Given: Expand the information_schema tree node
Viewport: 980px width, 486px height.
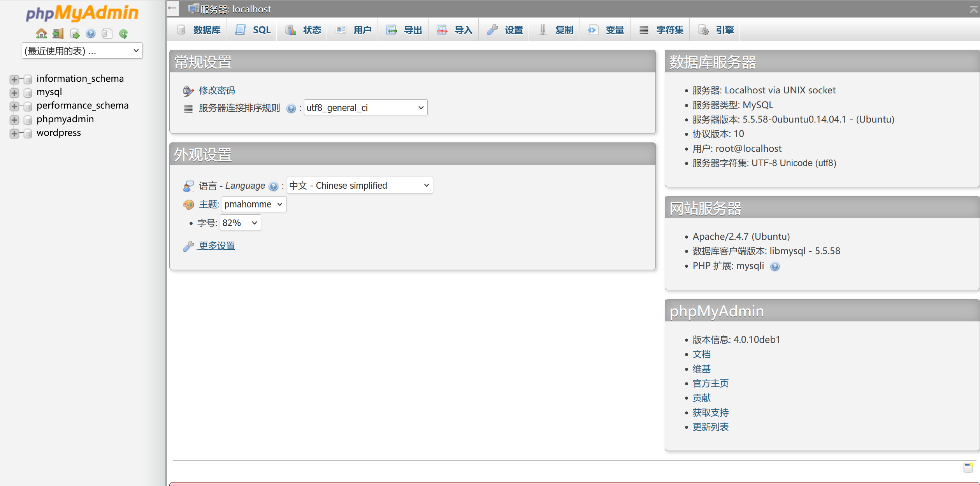Looking at the screenshot, I should pos(14,79).
